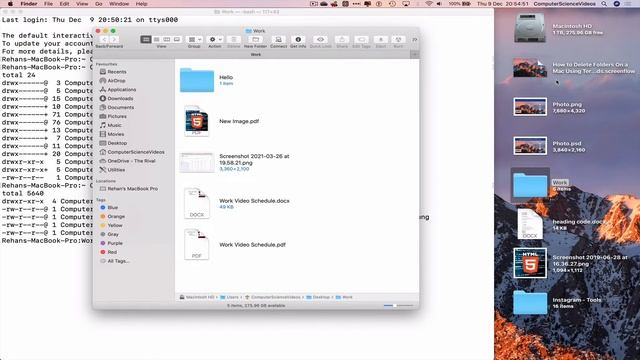Click the Quick Look eye icon
The width and height of the screenshot is (640, 360).
pos(320,40)
